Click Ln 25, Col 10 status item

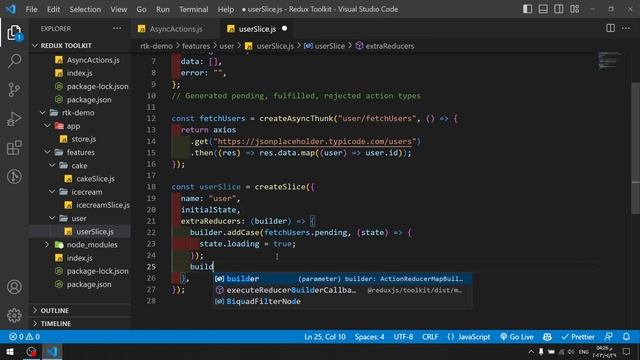(325, 337)
